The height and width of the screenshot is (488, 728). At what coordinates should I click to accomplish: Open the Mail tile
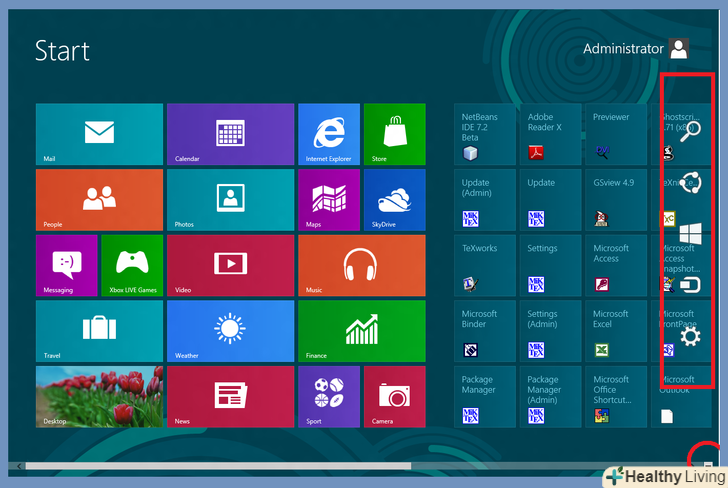[99, 134]
